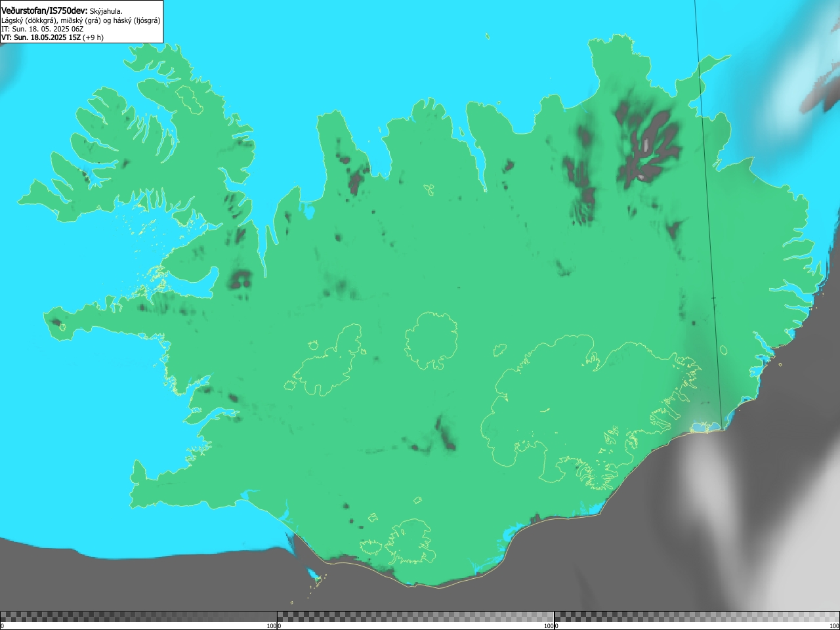Click the middle gray mid-cloud scale bar
Viewport: 840px width, 630px height.
tap(415, 617)
